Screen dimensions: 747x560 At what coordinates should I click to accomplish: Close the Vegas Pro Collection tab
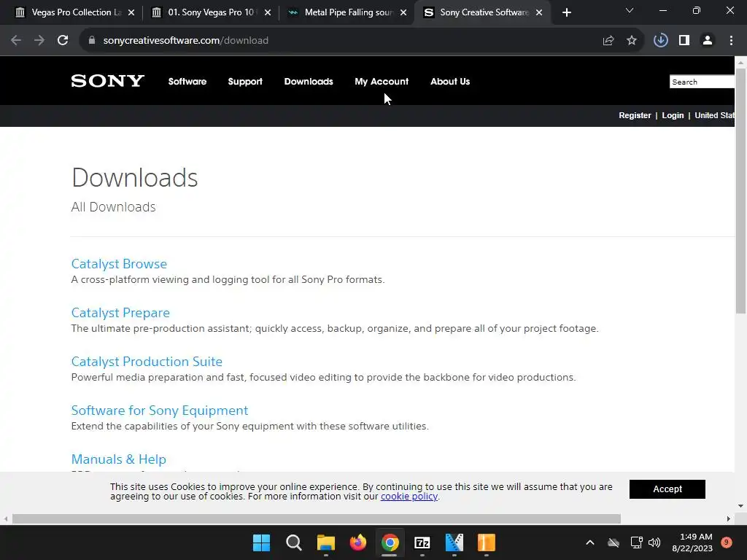131,13
